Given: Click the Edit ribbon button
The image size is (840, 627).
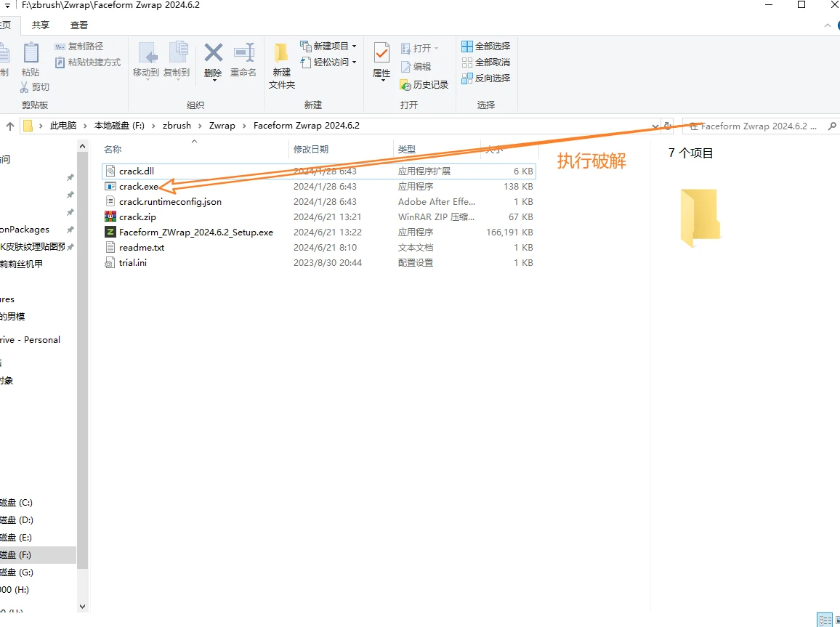Looking at the screenshot, I should click(416, 66).
